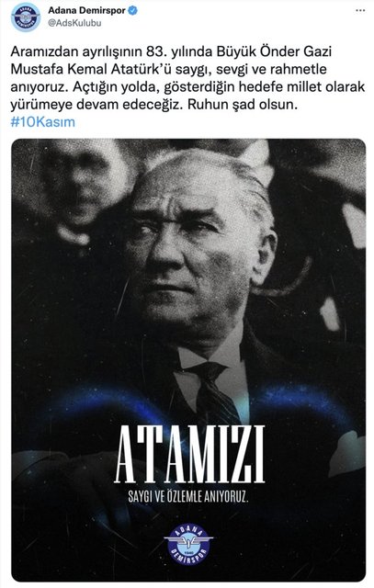The image size is (374, 588).
Task: Open the attached tweet image
Action: (188, 360)
